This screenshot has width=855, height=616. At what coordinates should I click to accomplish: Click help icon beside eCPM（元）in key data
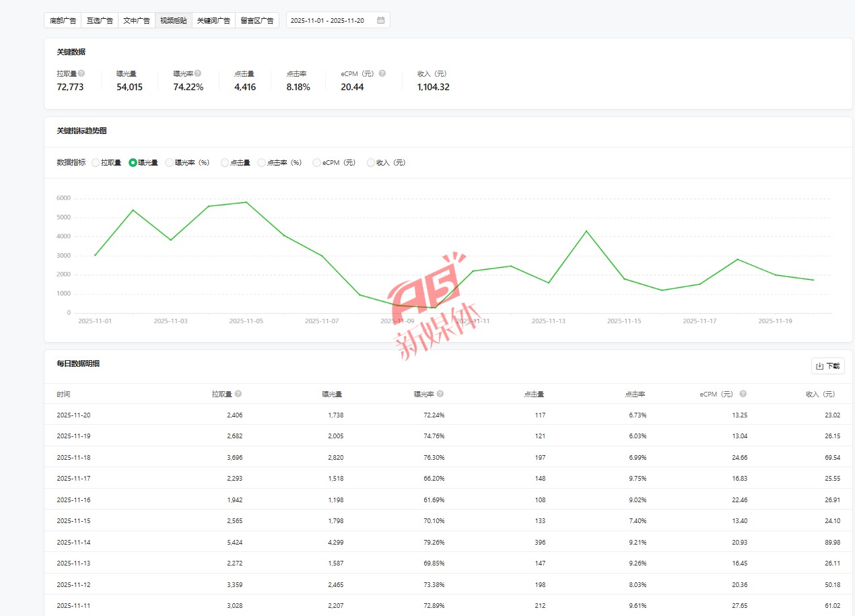tap(382, 73)
